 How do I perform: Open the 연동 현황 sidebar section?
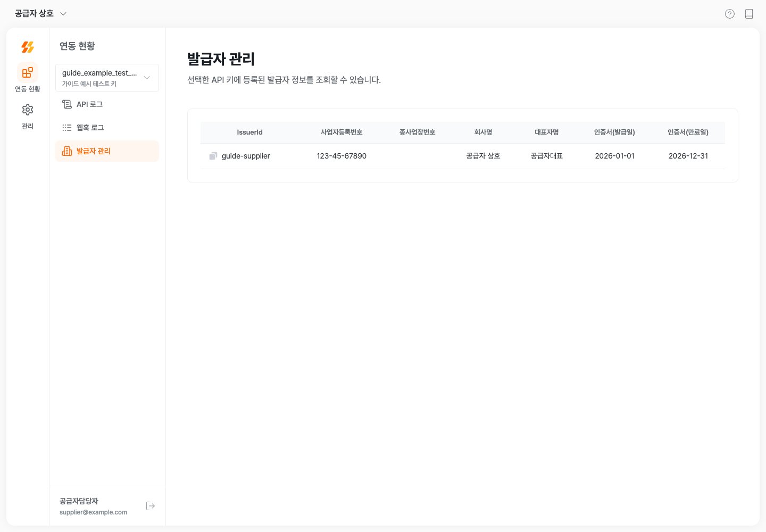click(x=28, y=78)
